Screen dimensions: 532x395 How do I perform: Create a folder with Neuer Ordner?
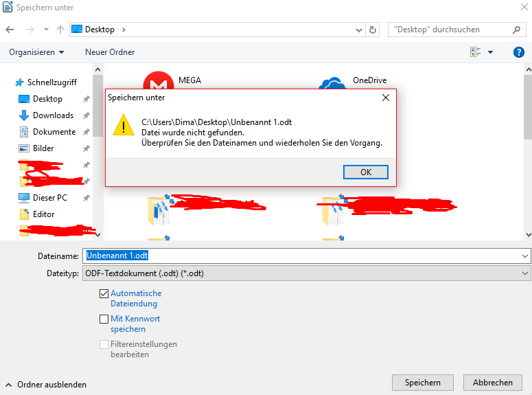pos(110,52)
